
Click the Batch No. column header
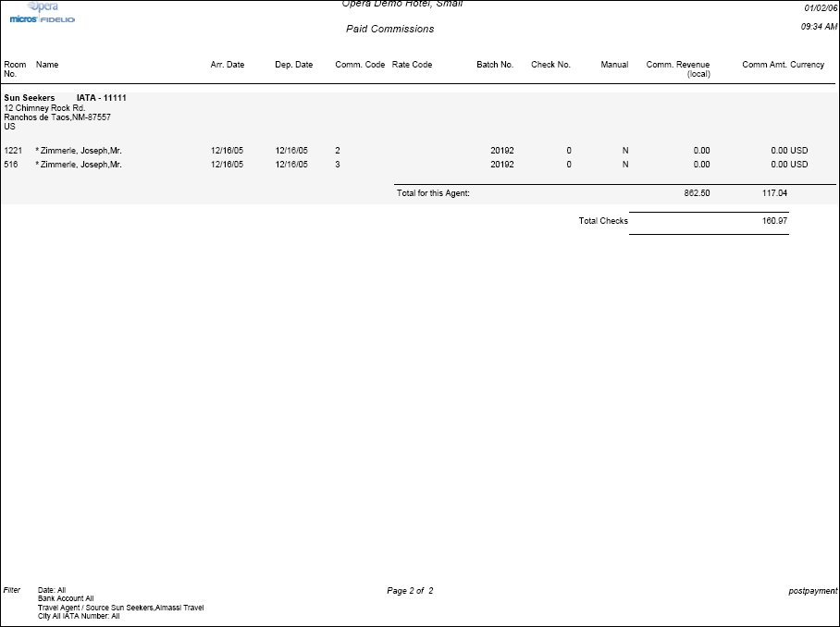click(x=495, y=64)
